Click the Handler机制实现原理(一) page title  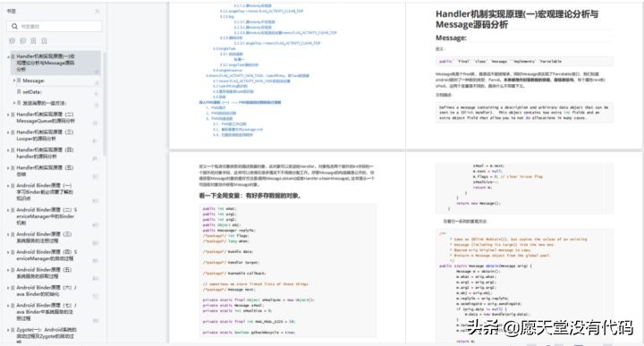[517, 20]
